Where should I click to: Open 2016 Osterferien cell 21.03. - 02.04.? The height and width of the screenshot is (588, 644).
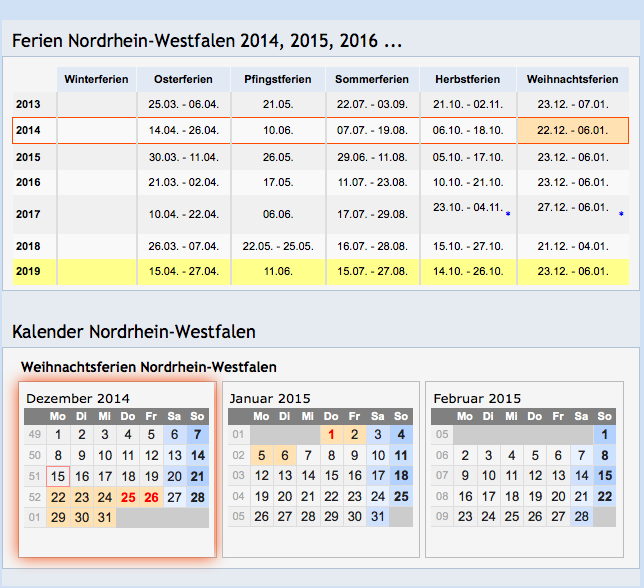tap(184, 182)
